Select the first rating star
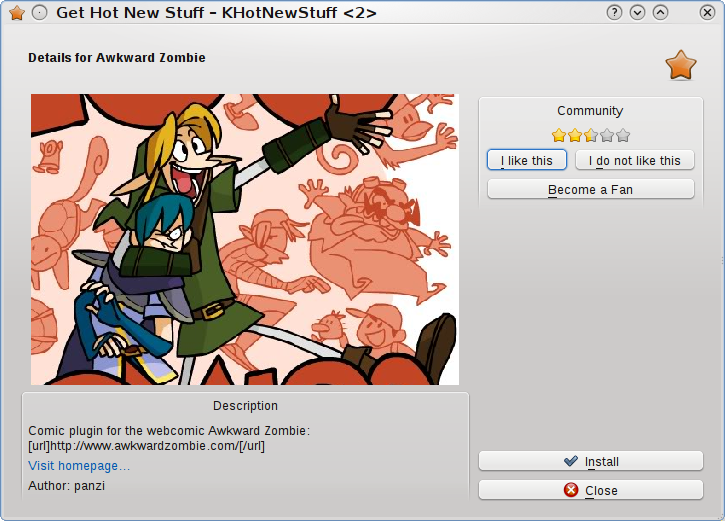Viewport: 725px width, 521px height. (x=559, y=135)
